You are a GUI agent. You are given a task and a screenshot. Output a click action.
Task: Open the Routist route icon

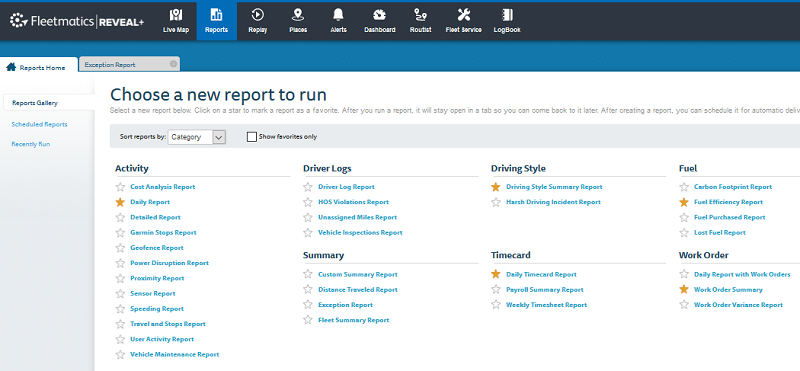coord(420,15)
